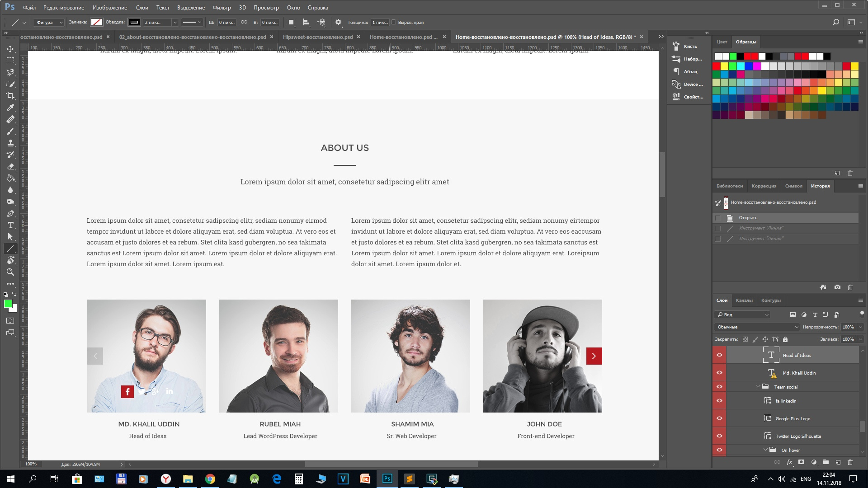Image resolution: width=868 pixels, height=488 pixels.
Task: Select the Path Selection tool
Action: pyautogui.click(x=10, y=237)
